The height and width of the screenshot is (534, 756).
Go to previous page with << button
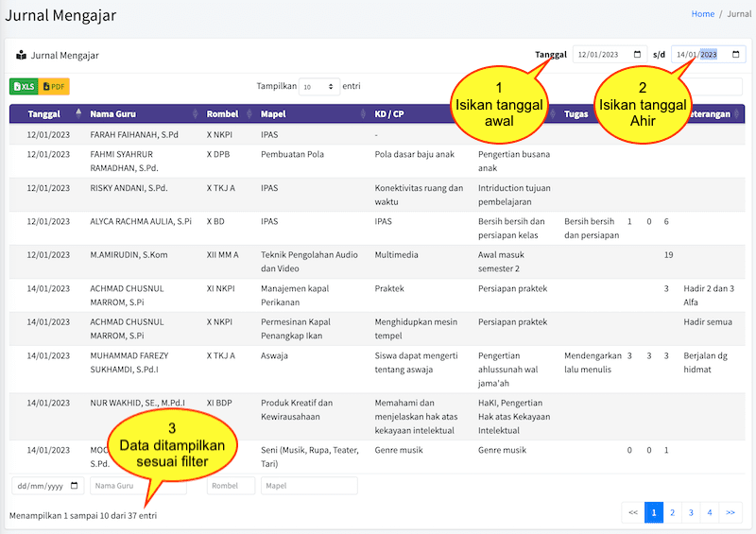[633, 512]
